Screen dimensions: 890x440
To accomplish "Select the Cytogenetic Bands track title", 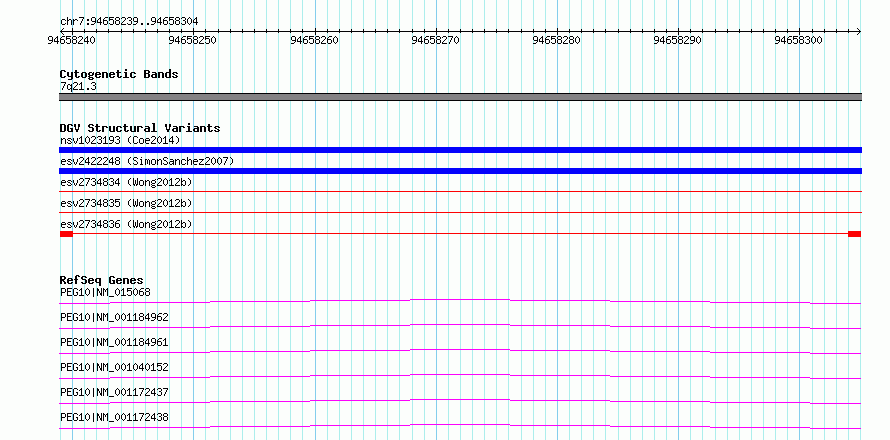I will click(119, 74).
